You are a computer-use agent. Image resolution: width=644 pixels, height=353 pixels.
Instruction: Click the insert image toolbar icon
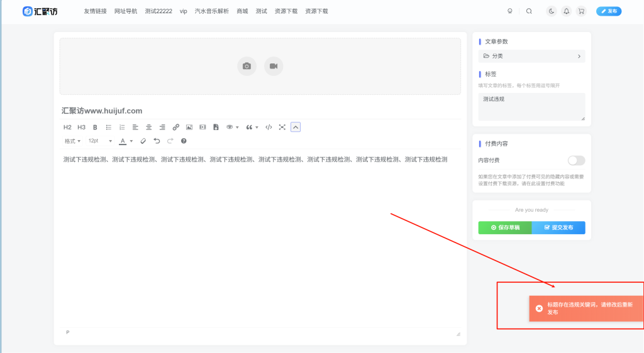pos(189,128)
